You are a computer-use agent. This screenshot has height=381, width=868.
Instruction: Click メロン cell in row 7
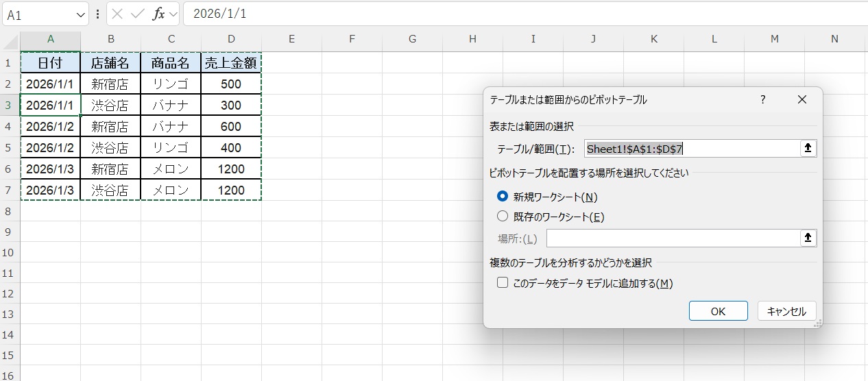[x=171, y=190]
